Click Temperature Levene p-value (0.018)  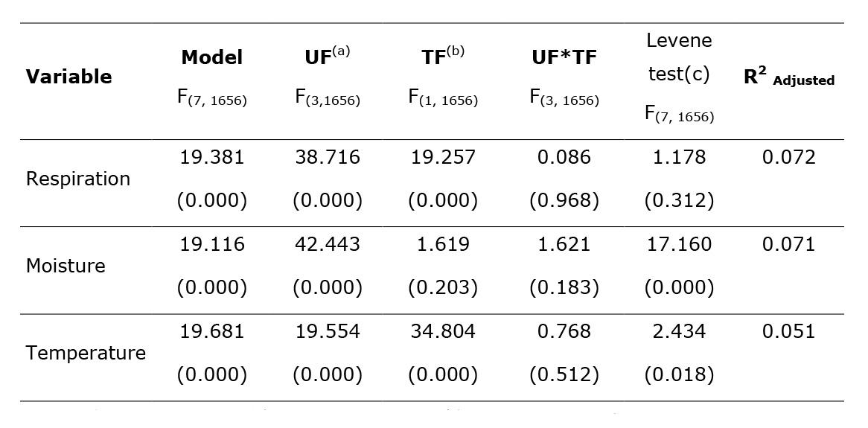[x=678, y=375]
